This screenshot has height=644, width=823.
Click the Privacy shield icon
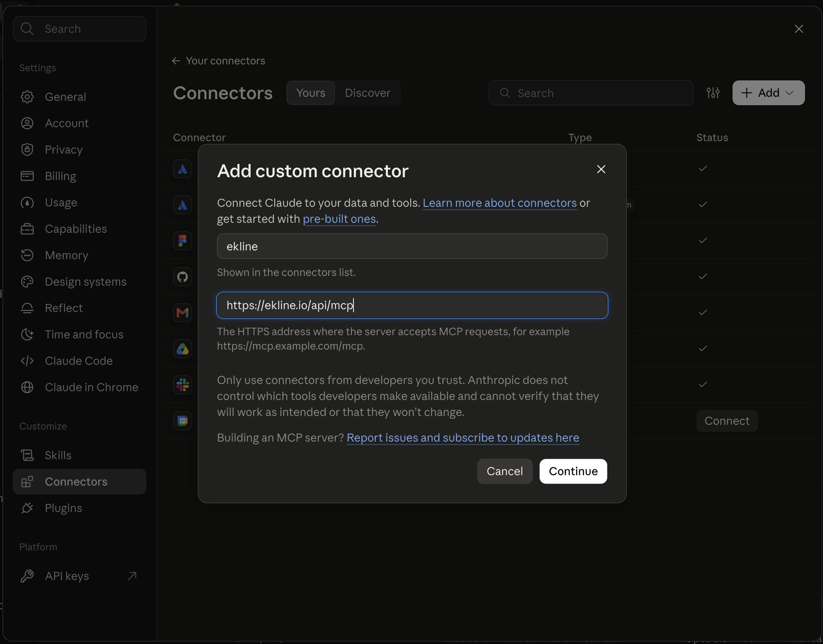click(27, 150)
